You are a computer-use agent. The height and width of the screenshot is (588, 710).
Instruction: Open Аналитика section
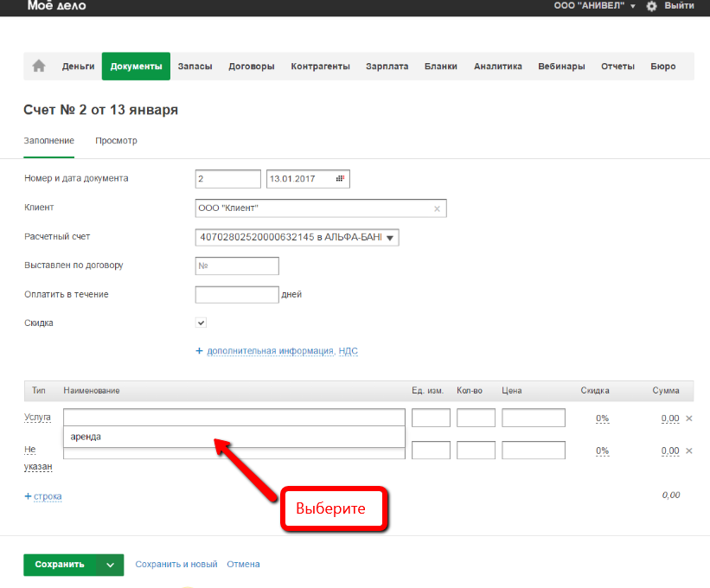[497, 66]
